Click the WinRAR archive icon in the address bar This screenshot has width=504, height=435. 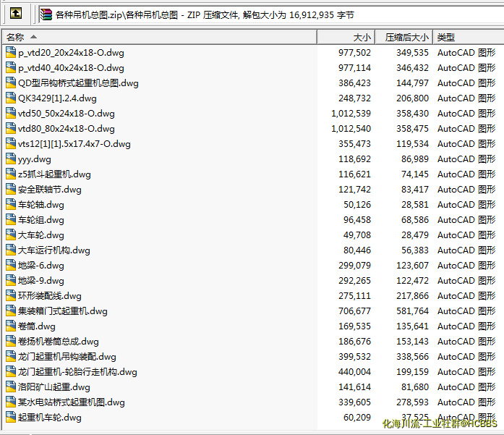46,14
